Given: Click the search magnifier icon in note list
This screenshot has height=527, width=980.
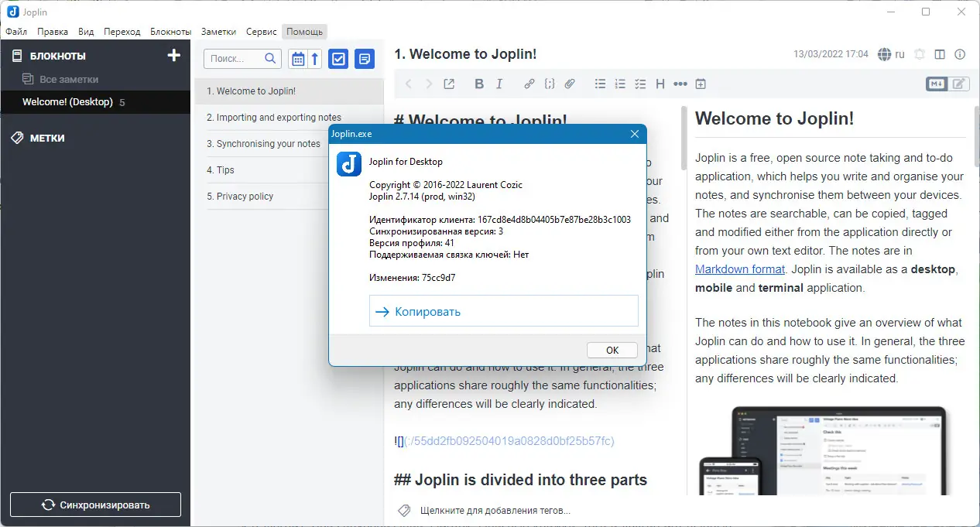Looking at the screenshot, I should pos(270,58).
